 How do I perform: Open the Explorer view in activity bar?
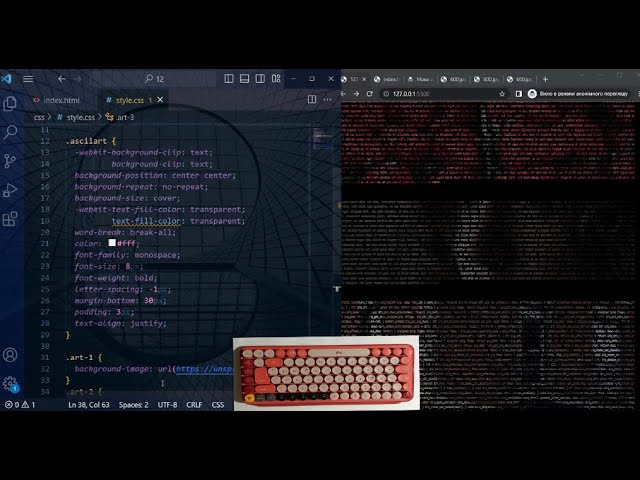tap(10, 103)
